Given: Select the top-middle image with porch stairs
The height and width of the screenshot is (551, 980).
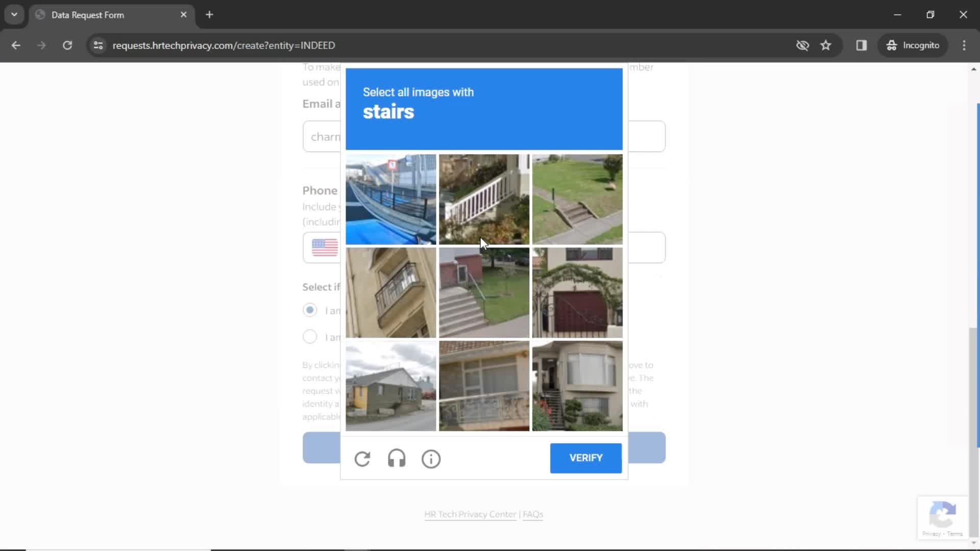Looking at the screenshot, I should point(484,199).
